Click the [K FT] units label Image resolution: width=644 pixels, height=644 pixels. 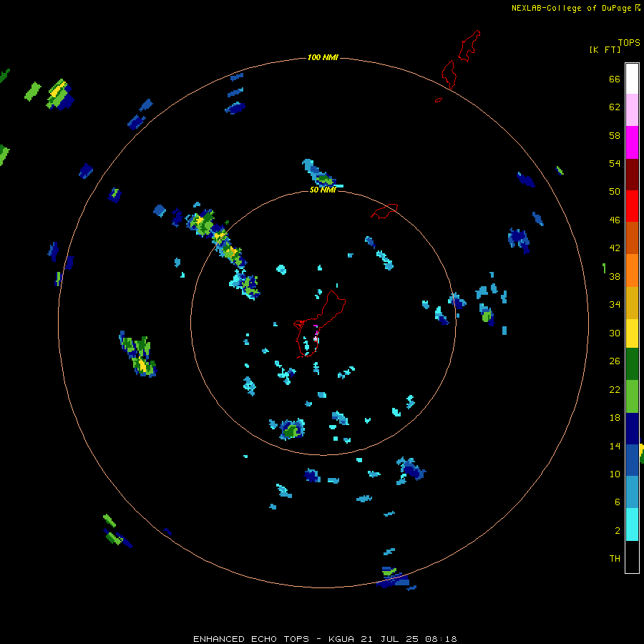pos(605,49)
